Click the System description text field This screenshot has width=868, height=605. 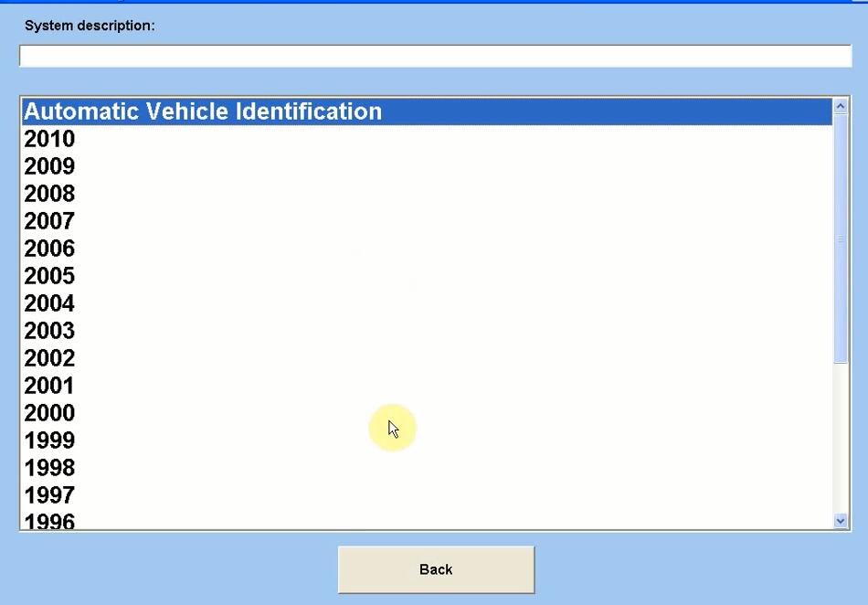[x=436, y=56]
